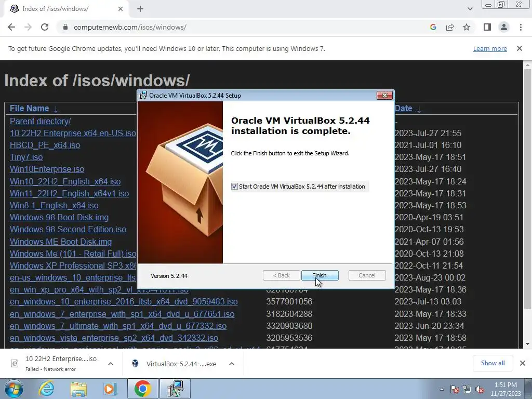Image resolution: width=532 pixels, height=399 pixels.
Task: Click the Google search icon in address bar
Action: click(x=433, y=27)
